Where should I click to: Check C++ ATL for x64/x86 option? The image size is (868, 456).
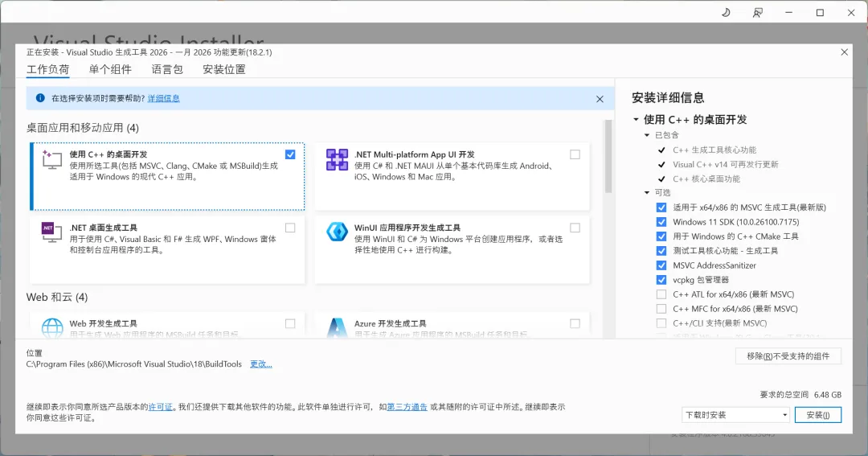[661, 294]
